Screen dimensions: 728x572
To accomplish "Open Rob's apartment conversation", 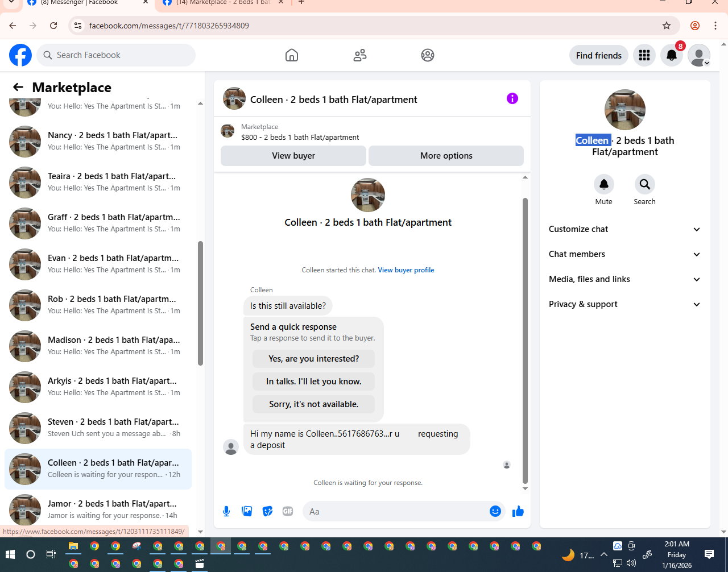I will (98, 305).
